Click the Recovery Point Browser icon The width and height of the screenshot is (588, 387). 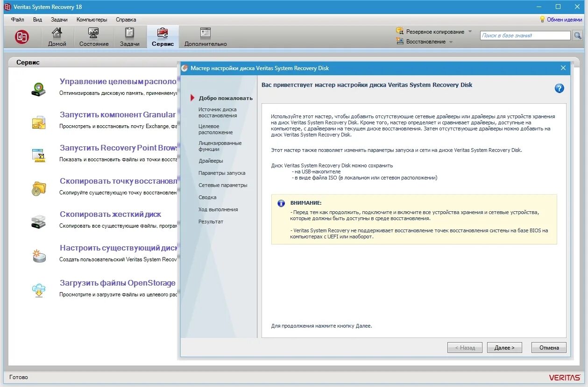(39, 155)
